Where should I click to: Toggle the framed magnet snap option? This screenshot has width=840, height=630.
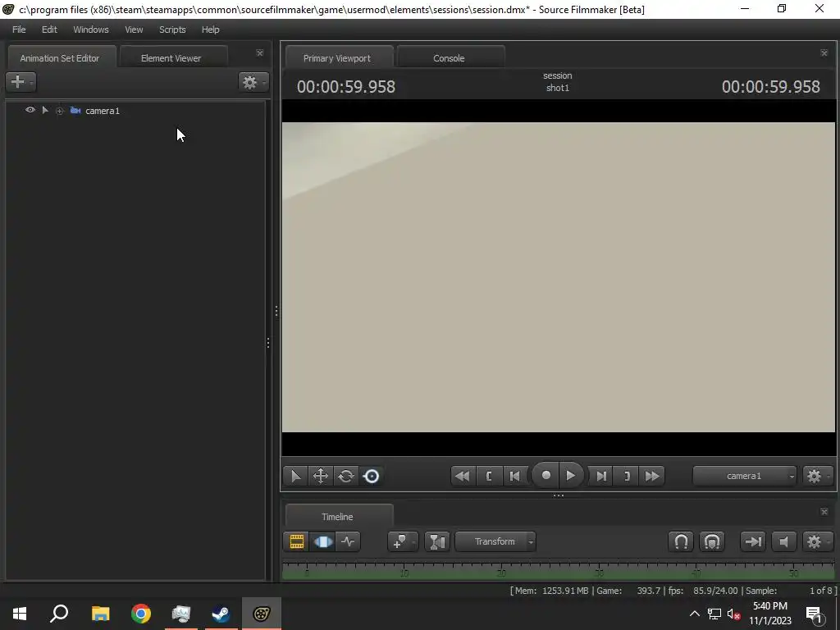pos(712,541)
